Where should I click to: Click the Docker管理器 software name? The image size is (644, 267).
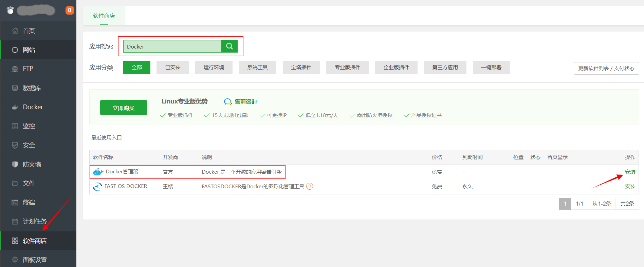(x=122, y=172)
